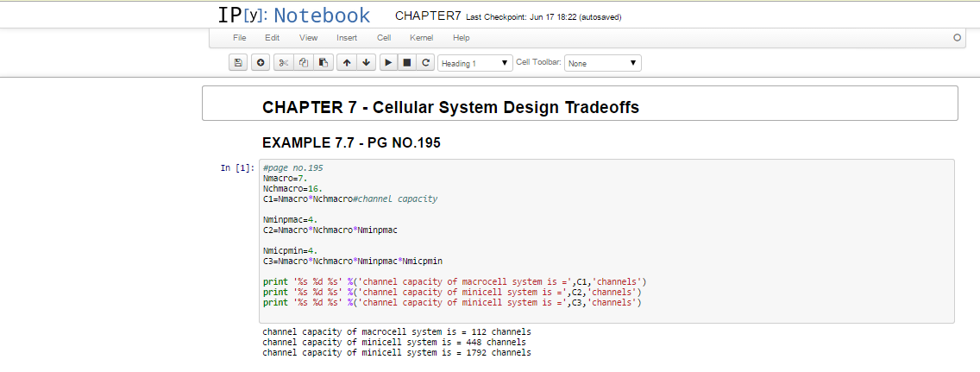Image resolution: width=980 pixels, height=372 pixels.
Task: Open the Help menu
Action: [462, 38]
